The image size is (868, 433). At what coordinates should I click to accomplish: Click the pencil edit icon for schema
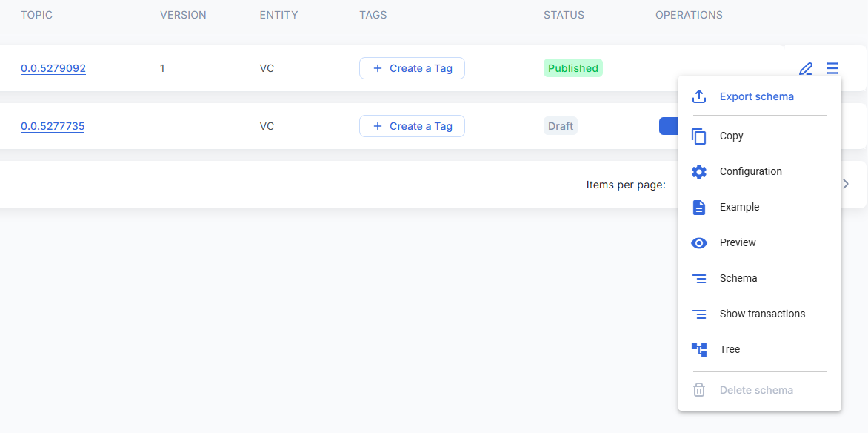point(806,69)
